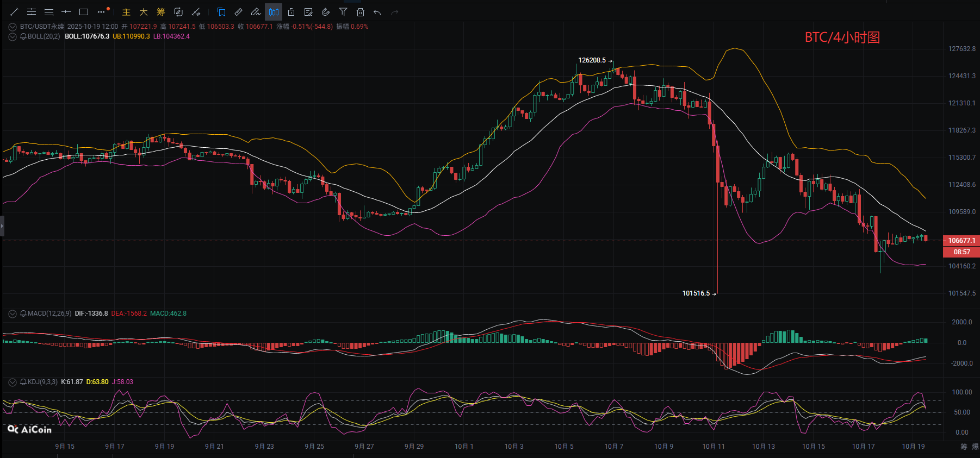This screenshot has width=980, height=458.
Task: Expand more drawing tools via ellipsis
Action: pos(102,12)
